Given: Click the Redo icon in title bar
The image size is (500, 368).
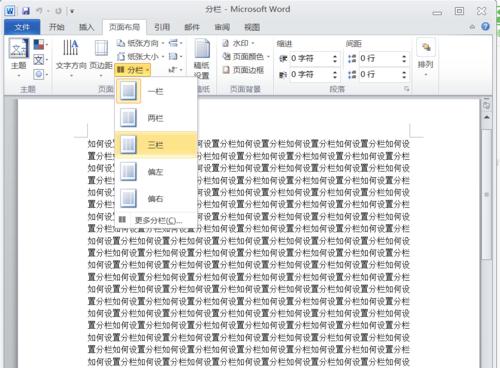Looking at the screenshot, I should (x=58, y=11).
